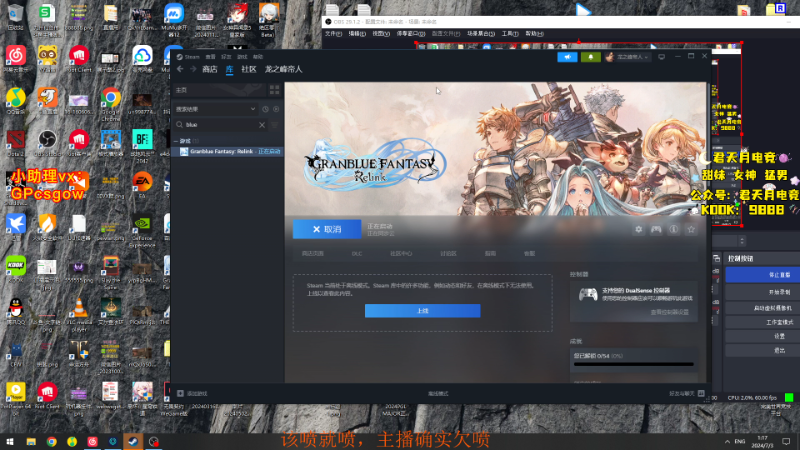Click the library Home button
The height and width of the screenshot is (450, 800).
219,90
